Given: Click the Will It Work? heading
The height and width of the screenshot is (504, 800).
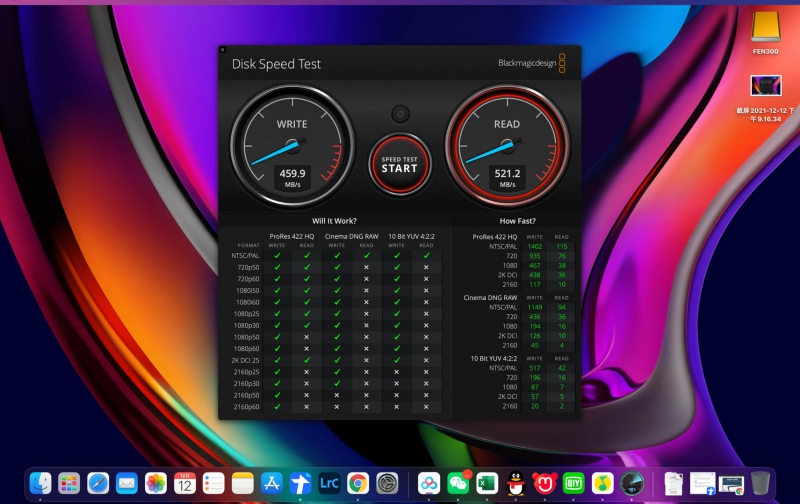Looking at the screenshot, I should (x=334, y=221).
